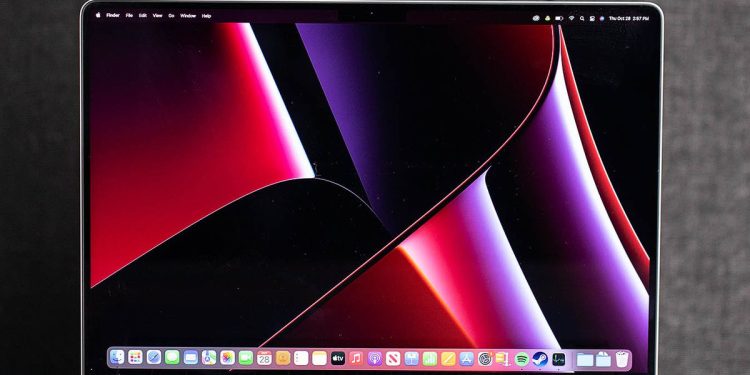
Task: Show Wi-Fi status menu
Action: (572, 18)
